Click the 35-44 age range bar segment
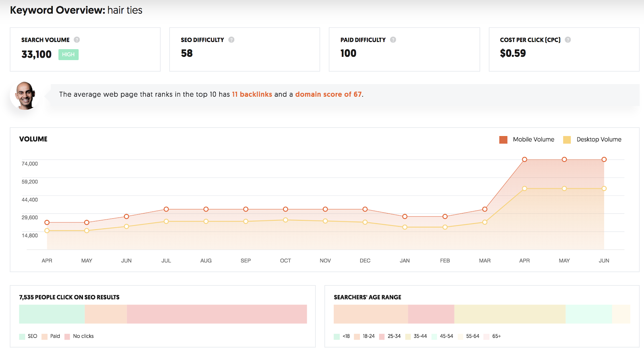Viewport: 644px width, 348px height. (x=510, y=314)
